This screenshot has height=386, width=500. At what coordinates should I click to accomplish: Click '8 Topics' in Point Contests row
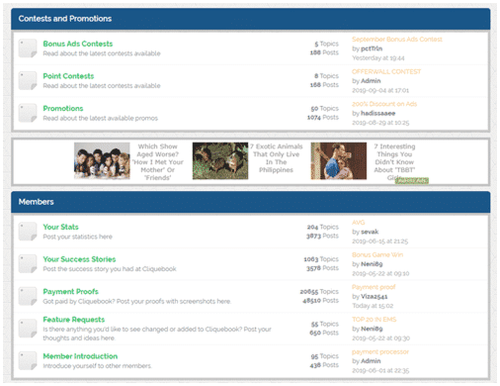pyautogui.click(x=326, y=76)
